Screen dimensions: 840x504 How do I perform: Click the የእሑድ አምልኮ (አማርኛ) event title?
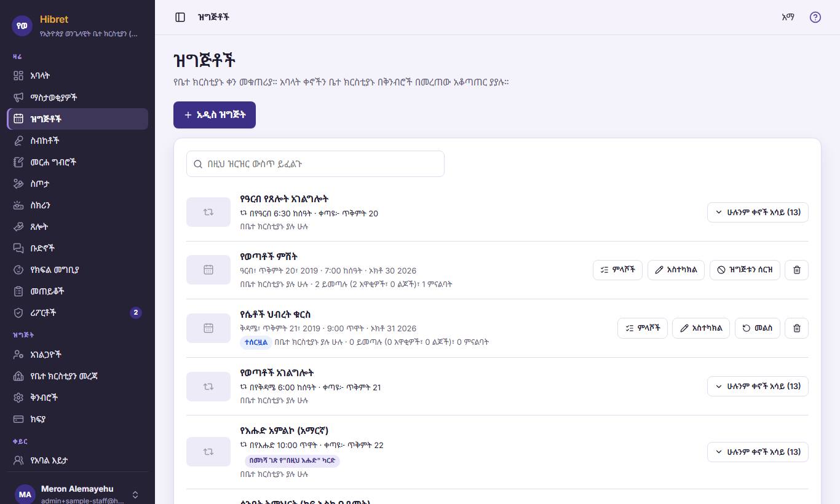pyautogui.click(x=284, y=431)
